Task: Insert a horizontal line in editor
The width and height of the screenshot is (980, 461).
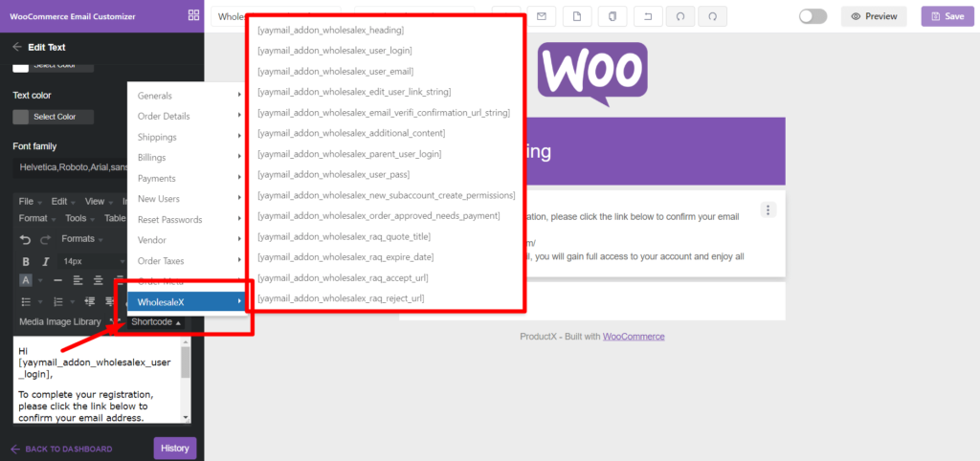Action: coord(57,280)
